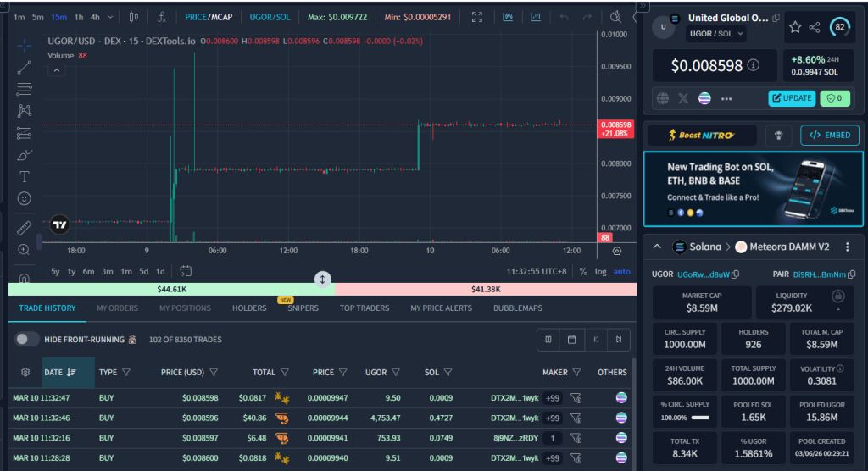Click the red sell volume bar $41.38K
Viewport: 868px width, 471px height.
point(486,290)
